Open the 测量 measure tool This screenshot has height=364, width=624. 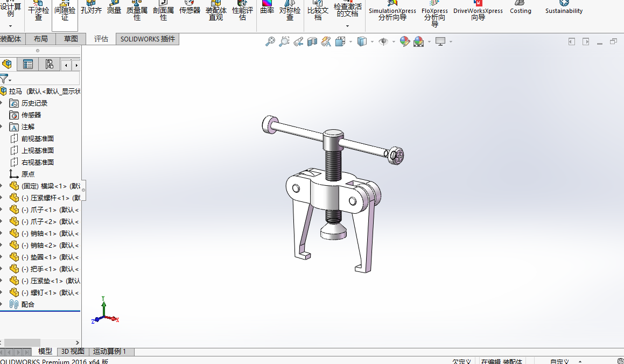pos(114,8)
